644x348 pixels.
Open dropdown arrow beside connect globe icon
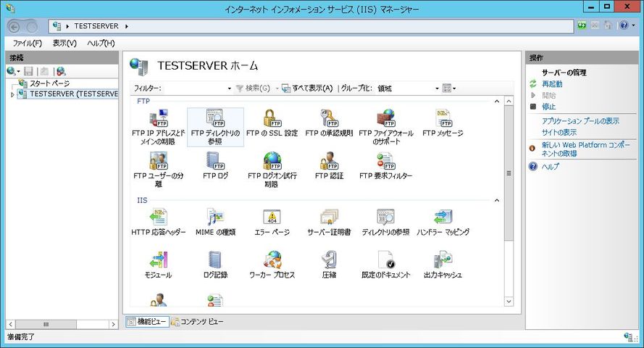coord(19,72)
